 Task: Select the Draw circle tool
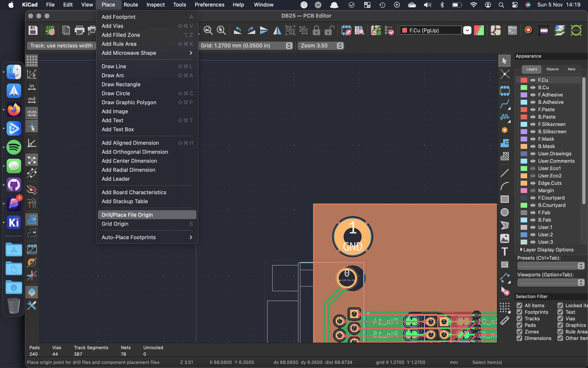(x=505, y=212)
